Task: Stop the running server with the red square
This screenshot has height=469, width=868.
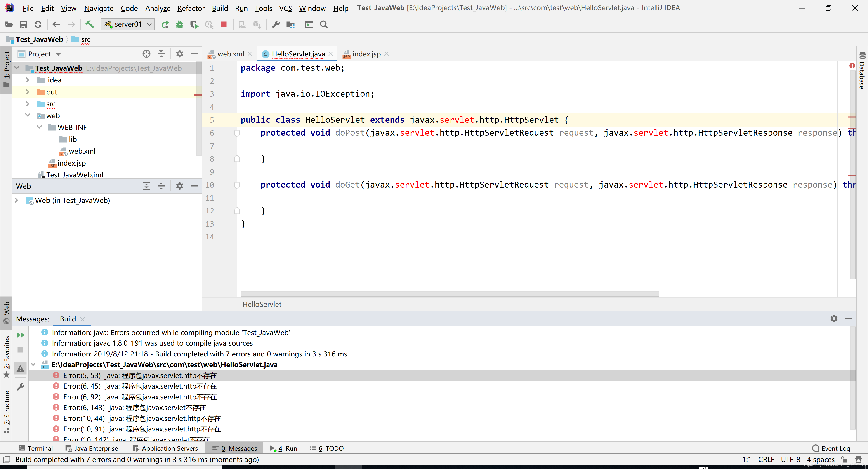Action: 224,24
